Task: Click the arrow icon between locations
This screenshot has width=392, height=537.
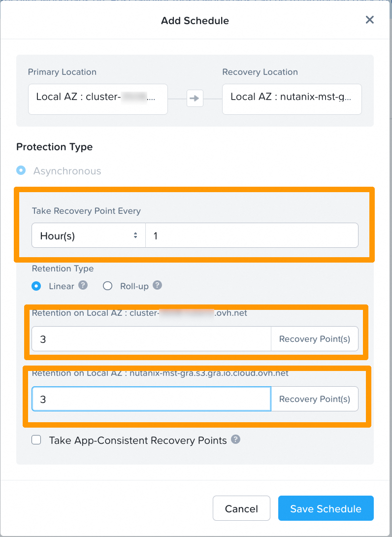Action: [x=195, y=99]
